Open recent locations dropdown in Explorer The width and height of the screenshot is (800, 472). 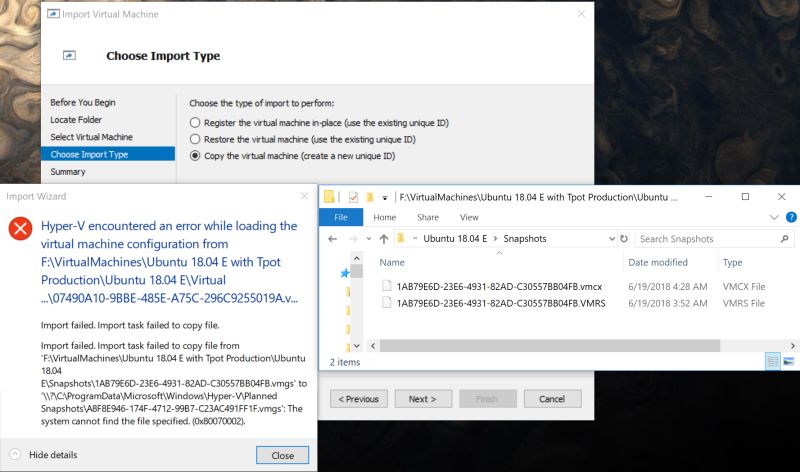coord(368,239)
